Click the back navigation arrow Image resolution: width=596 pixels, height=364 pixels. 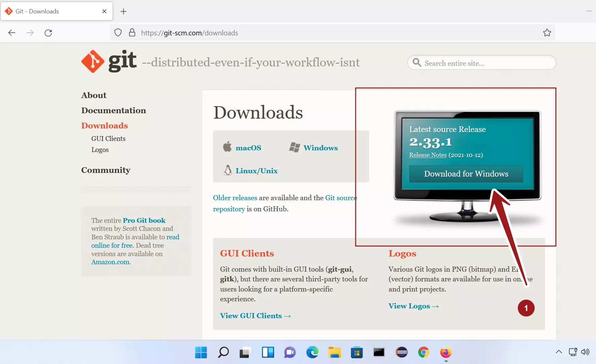click(x=12, y=33)
